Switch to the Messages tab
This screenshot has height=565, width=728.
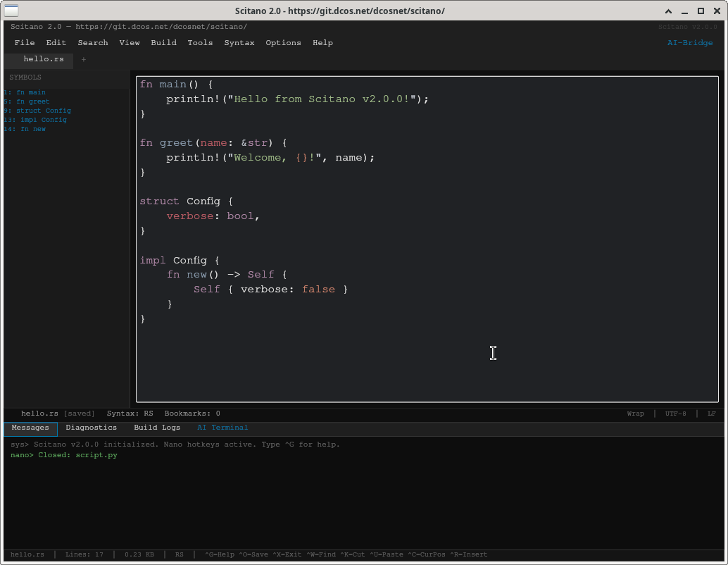click(30, 428)
